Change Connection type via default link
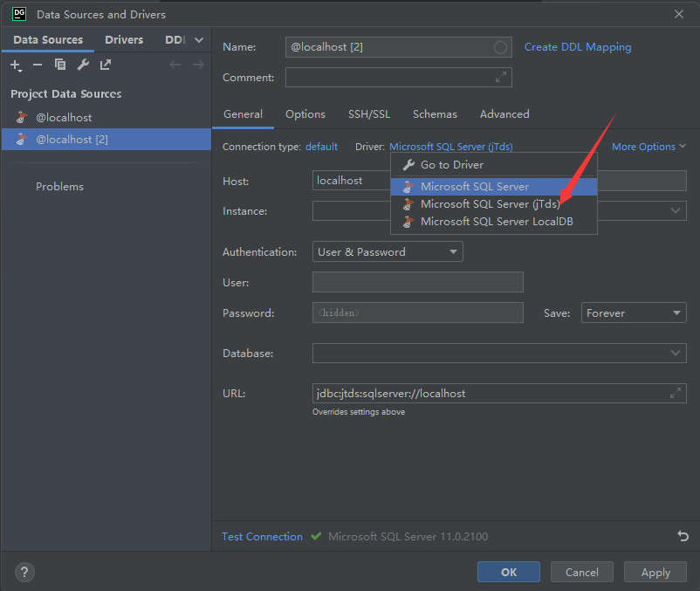The height and width of the screenshot is (591, 700). tap(321, 147)
